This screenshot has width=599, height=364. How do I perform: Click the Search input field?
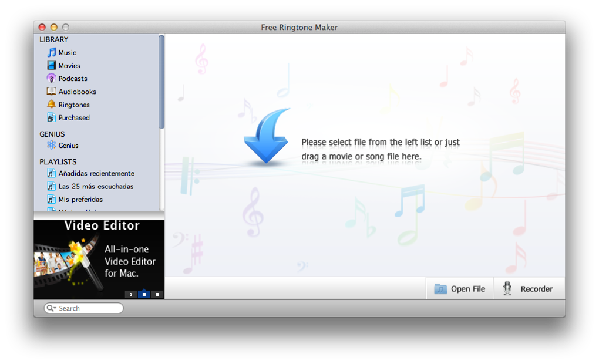pos(83,308)
